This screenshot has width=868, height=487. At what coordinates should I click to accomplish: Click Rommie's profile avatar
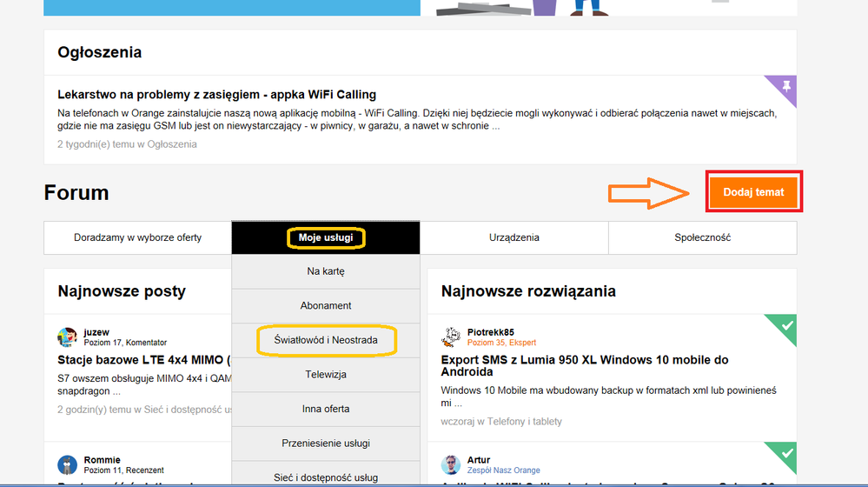tap(67, 464)
